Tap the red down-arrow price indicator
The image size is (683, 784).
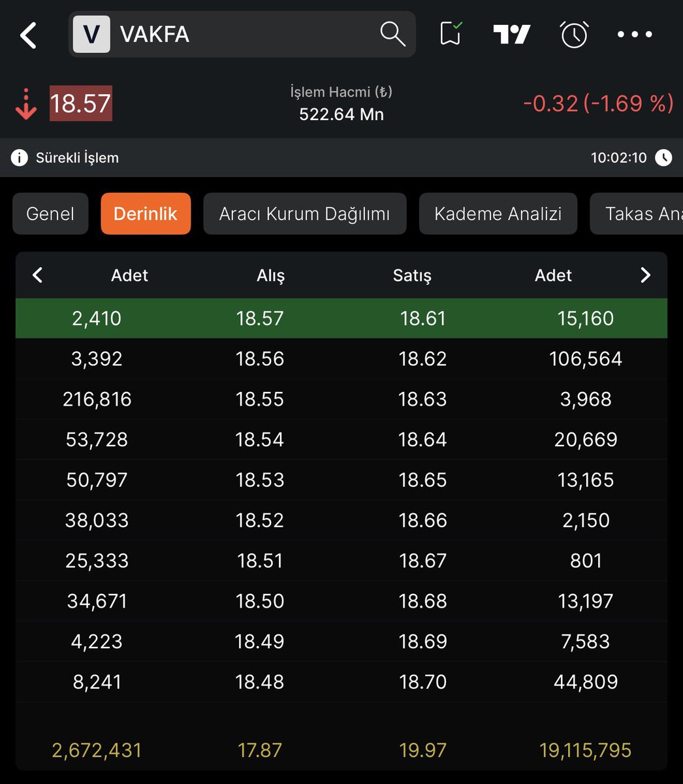pos(26,105)
